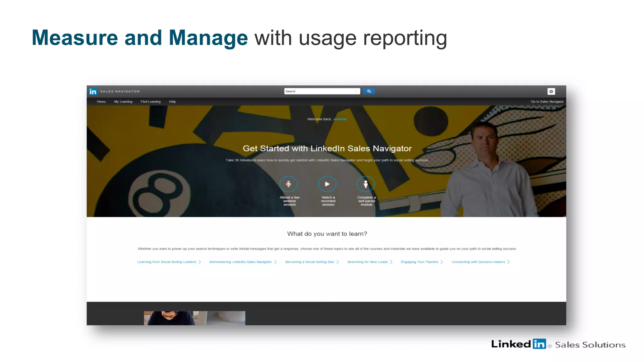Screen dimensions: 644x362
Task: Click the LinkedIn logo in Sales Navigator header
Action: click(93, 91)
